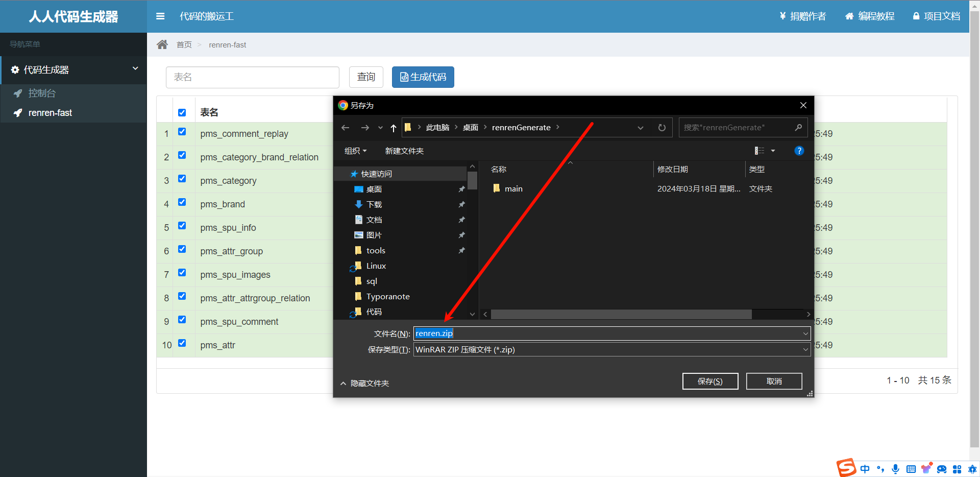980x477 pixels.
Task: Sort by 修改日期 column header
Action: click(673, 169)
